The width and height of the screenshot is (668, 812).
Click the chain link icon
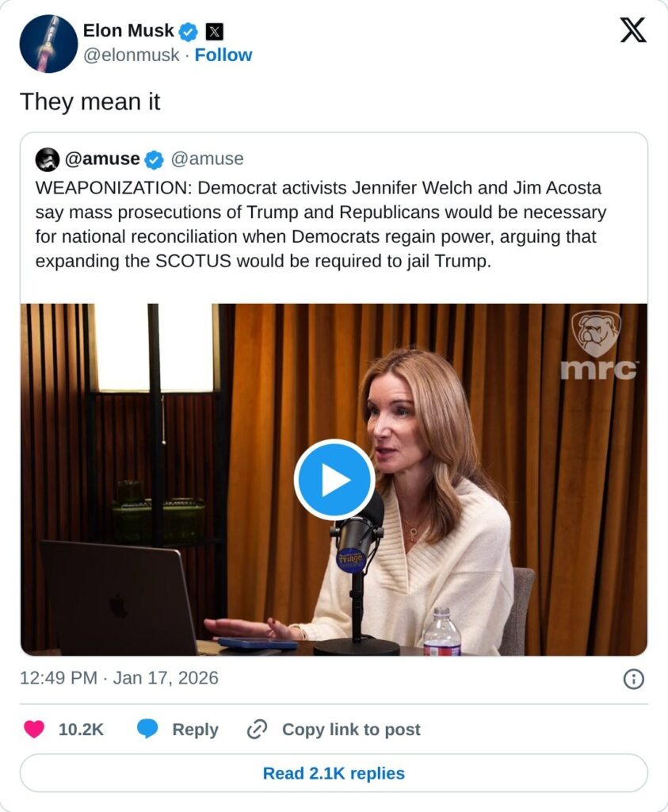coord(258,730)
